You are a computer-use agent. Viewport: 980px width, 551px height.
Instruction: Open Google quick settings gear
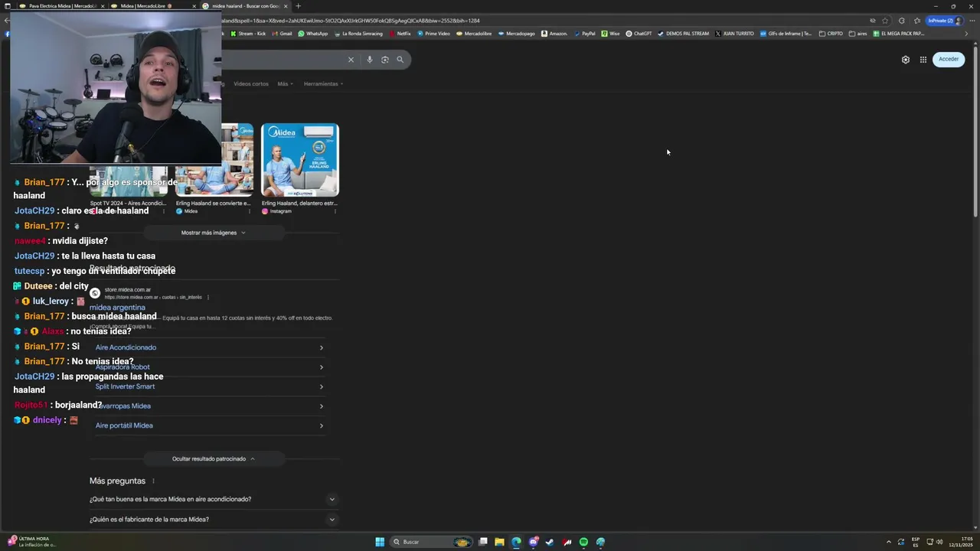coord(906,60)
